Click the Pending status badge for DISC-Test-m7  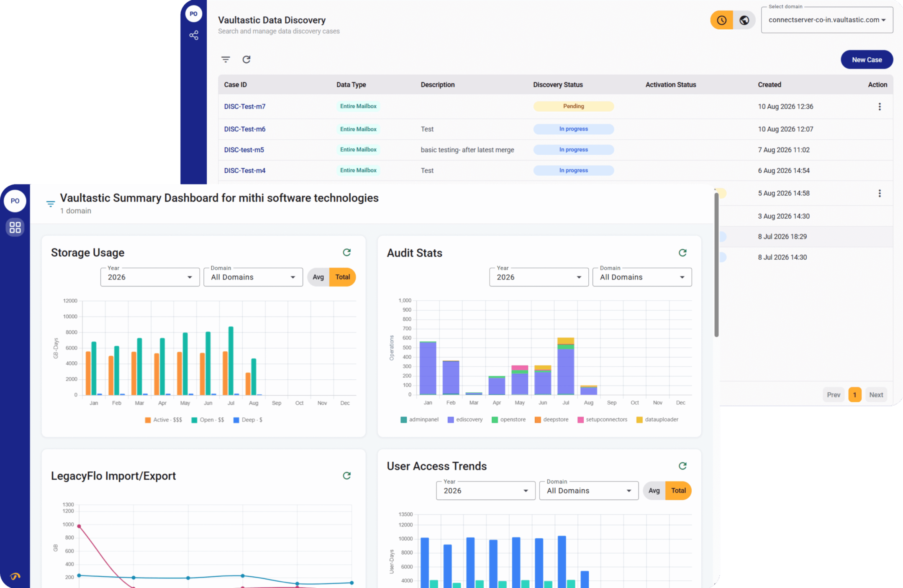coord(574,106)
